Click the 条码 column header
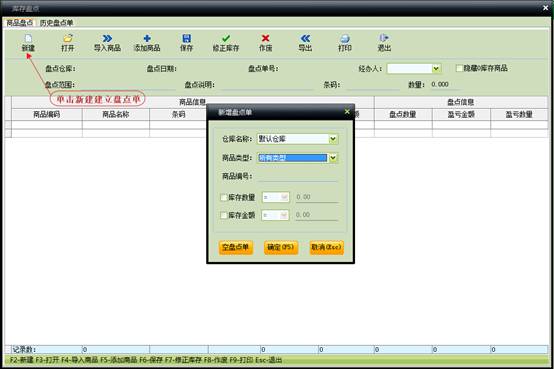The height and width of the screenshot is (369, 554). pos(178,114)
